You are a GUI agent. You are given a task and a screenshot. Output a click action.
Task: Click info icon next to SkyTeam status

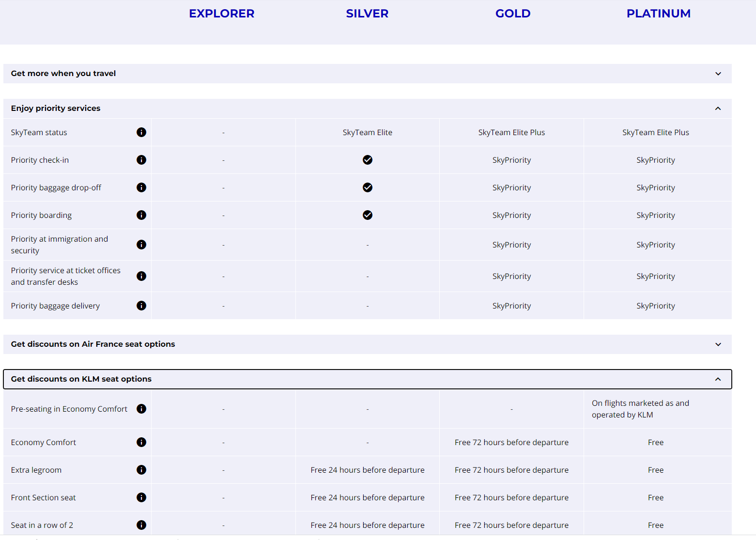[141, 132]
